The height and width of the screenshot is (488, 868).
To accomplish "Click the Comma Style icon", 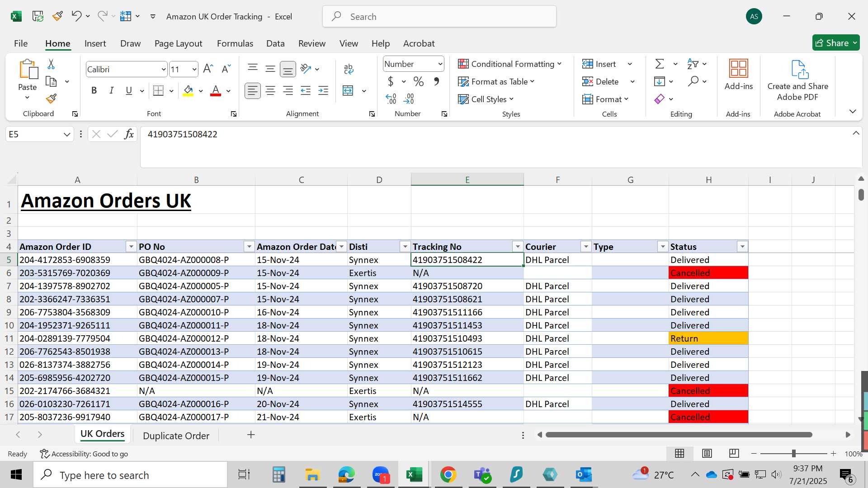I will (x=436, y=81).
